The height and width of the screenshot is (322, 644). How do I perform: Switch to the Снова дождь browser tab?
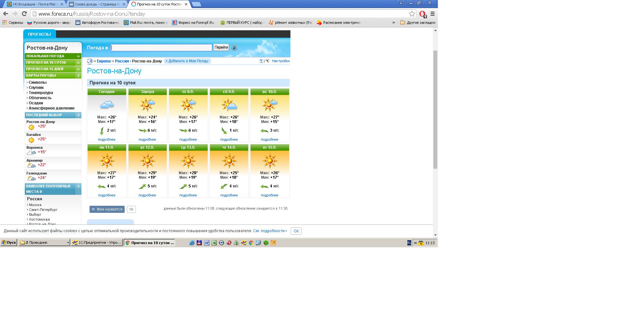[97, 4]
